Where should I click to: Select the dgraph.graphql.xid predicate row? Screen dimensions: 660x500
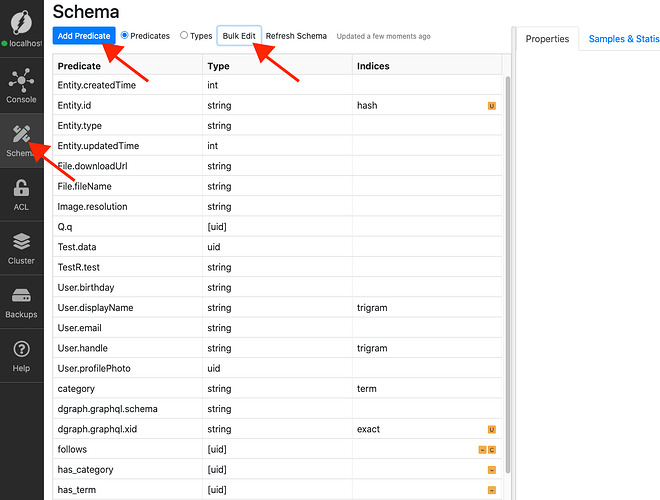pyautogui.click(x=277, y=429)
